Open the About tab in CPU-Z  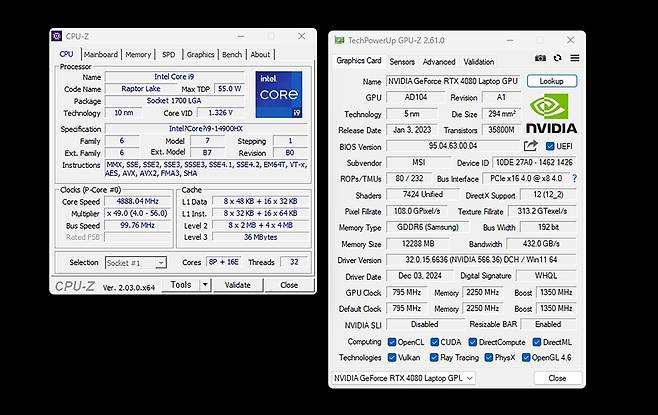pos(260,55)
